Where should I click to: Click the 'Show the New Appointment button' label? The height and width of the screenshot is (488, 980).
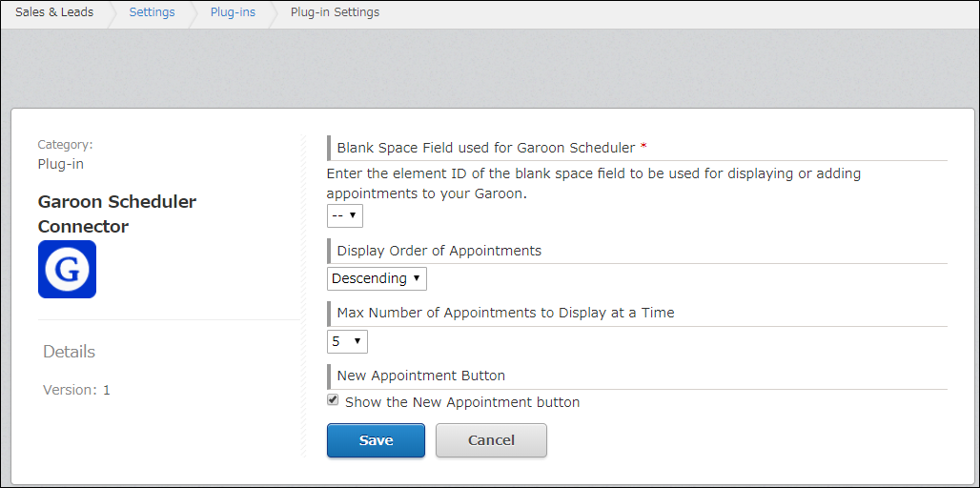click(x=462, y=402)
